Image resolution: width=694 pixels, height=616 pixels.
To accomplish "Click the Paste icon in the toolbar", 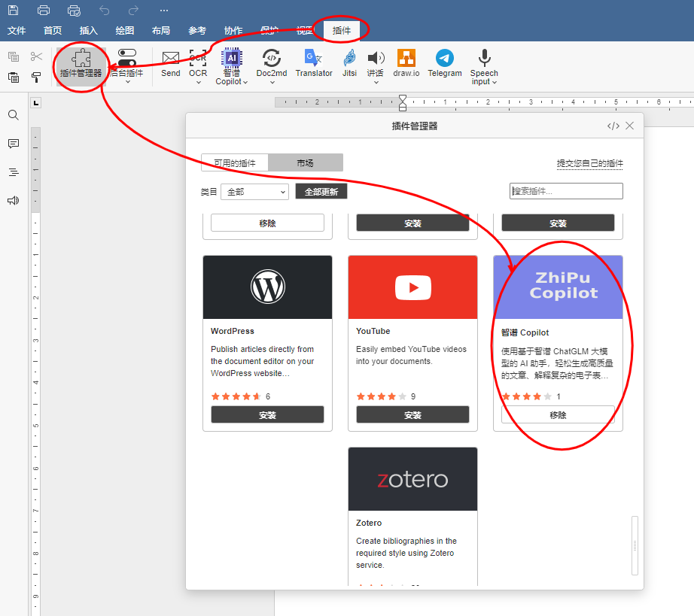I will [14, 77].
